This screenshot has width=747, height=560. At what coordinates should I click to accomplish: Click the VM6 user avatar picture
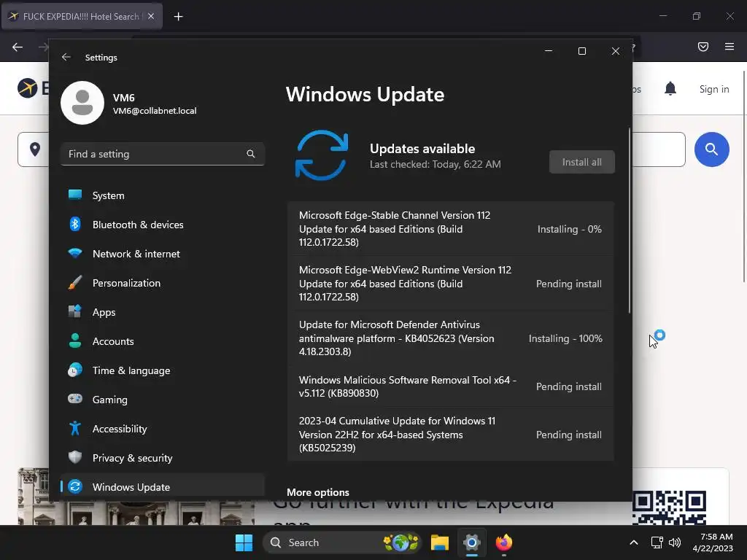pyautogui.click(x=82, y=103)
